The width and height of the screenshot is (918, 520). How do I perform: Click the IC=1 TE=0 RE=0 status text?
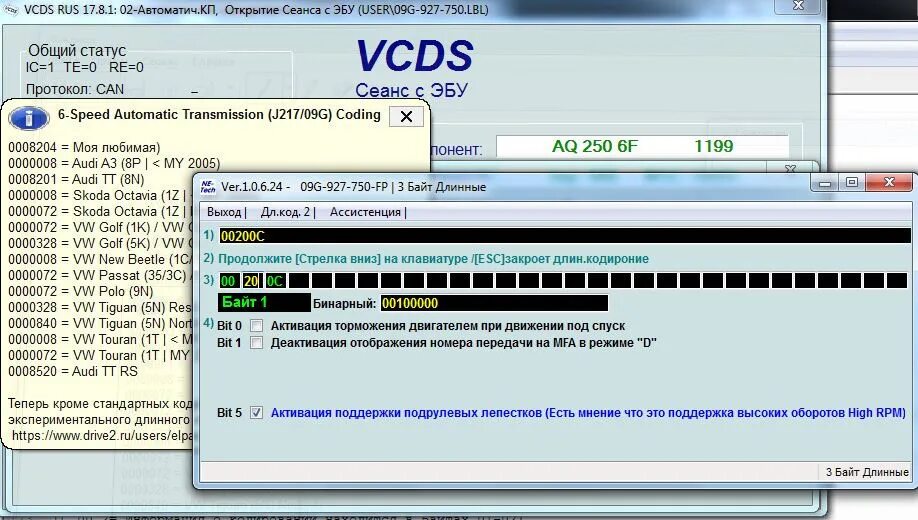(x=84, y=67)
